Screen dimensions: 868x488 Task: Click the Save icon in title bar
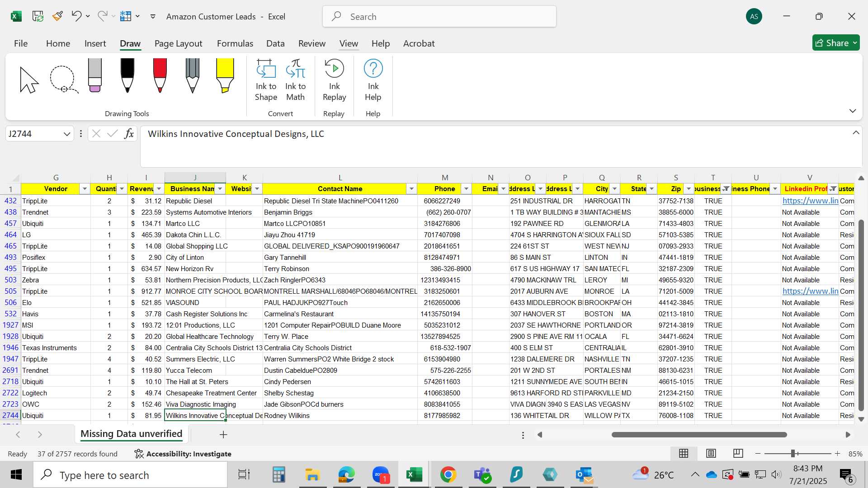point(38,16)
